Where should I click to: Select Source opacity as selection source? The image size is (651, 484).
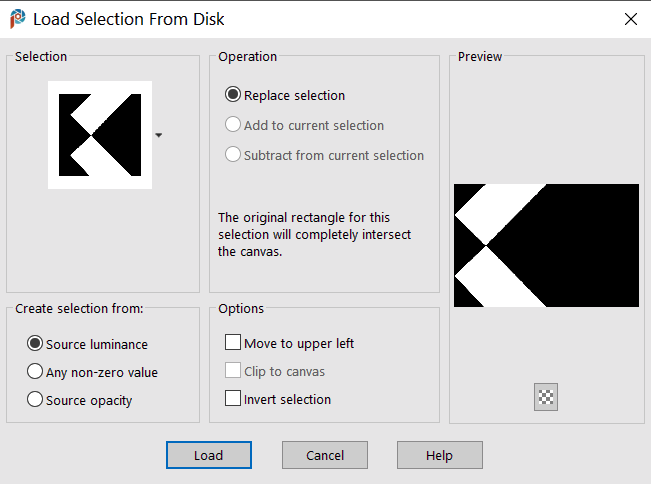point(35,400)
